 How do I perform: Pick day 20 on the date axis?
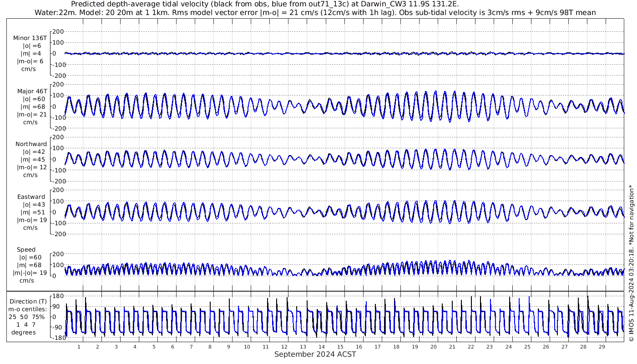434,347
